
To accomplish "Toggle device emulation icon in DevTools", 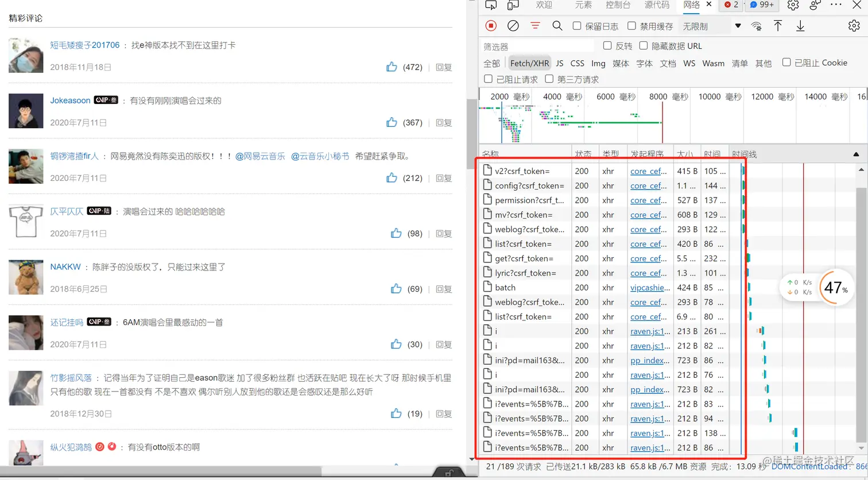I will pos(513,5).
